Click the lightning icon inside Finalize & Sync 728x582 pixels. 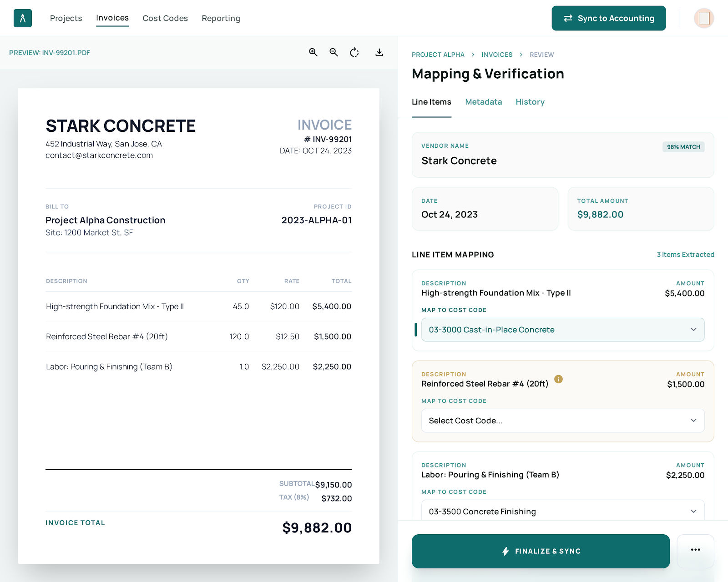[x=505, y=551]
